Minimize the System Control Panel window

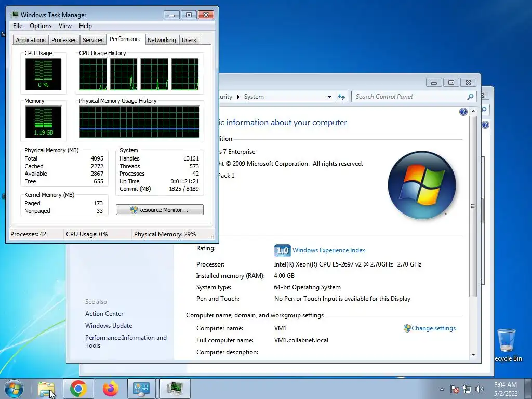(x=434, y=83)
